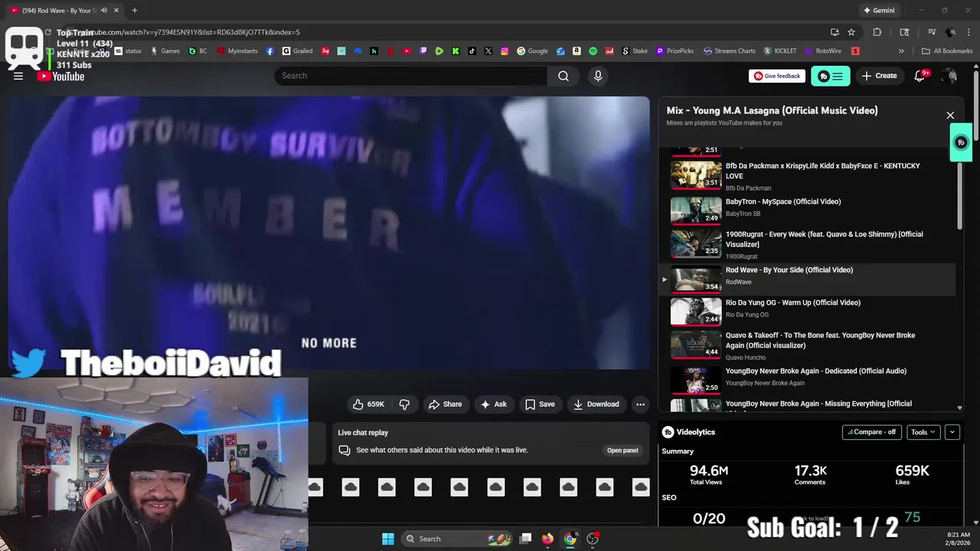The width and height of the screenshot is (980, 551).
Task: Open the Download options
Action: (596, 404)
